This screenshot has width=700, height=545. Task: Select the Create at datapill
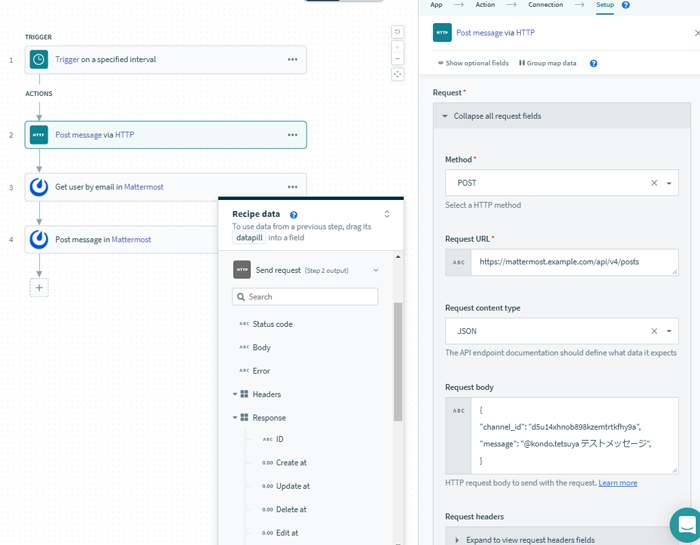click(284, 462)
